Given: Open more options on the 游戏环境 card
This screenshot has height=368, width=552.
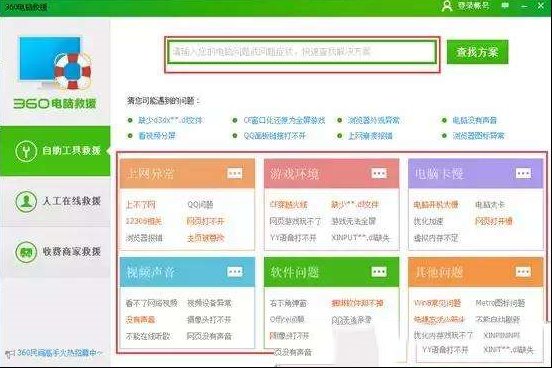Looking at the screenshot, I should click(x=379, y=173).
